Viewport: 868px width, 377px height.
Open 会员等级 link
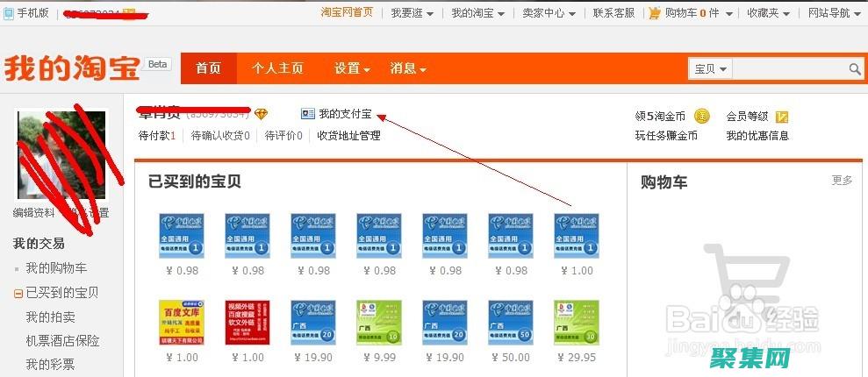tap(747, 117)
